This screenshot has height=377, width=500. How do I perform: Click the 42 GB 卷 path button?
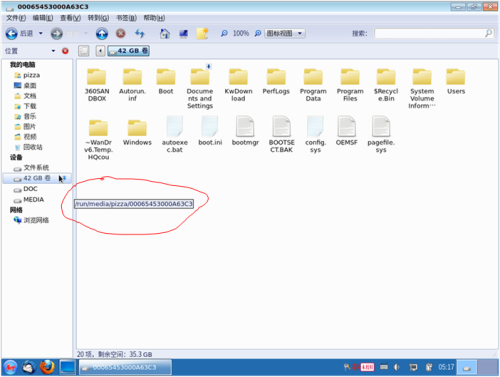click(x=128, y=51)
